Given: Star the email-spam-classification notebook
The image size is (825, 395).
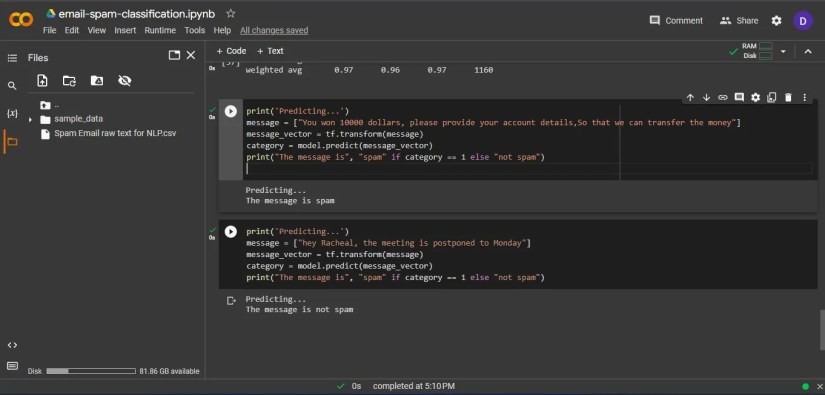Looking at the screenshot, I should [230, 14].
